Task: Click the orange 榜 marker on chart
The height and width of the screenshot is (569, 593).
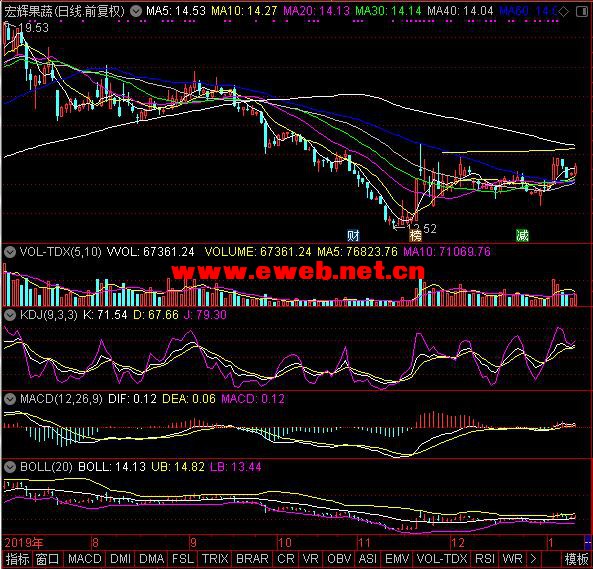Action: tap(415, 236)
